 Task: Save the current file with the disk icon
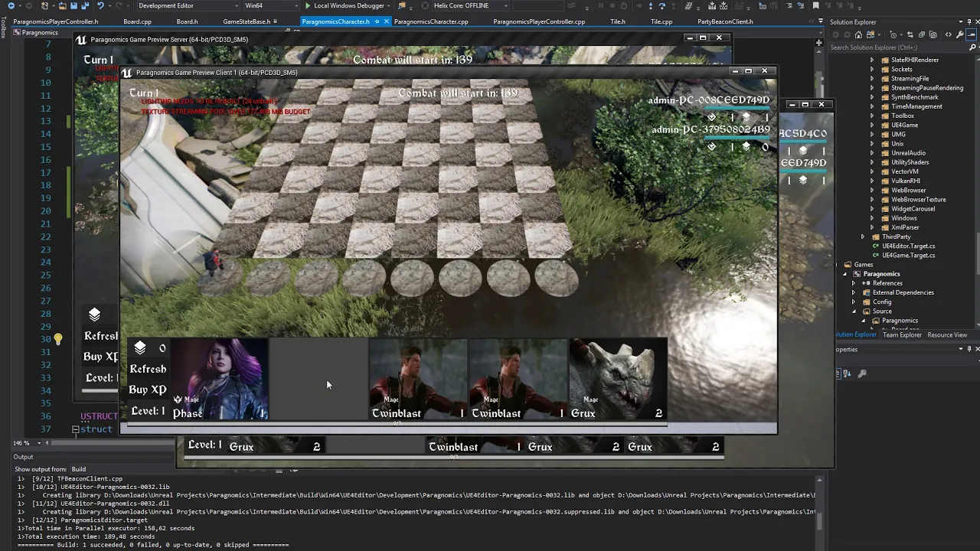[x=73, y=5]
